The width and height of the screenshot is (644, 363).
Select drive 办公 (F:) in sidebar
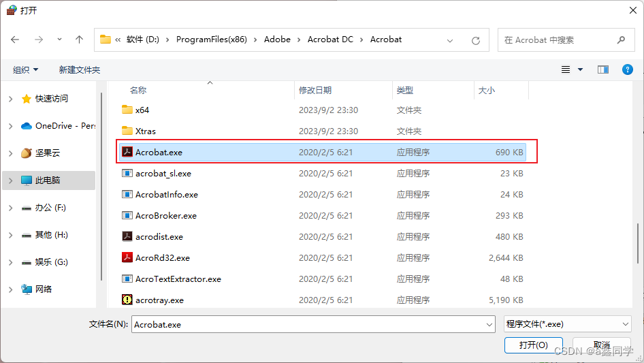click(50, 208)
